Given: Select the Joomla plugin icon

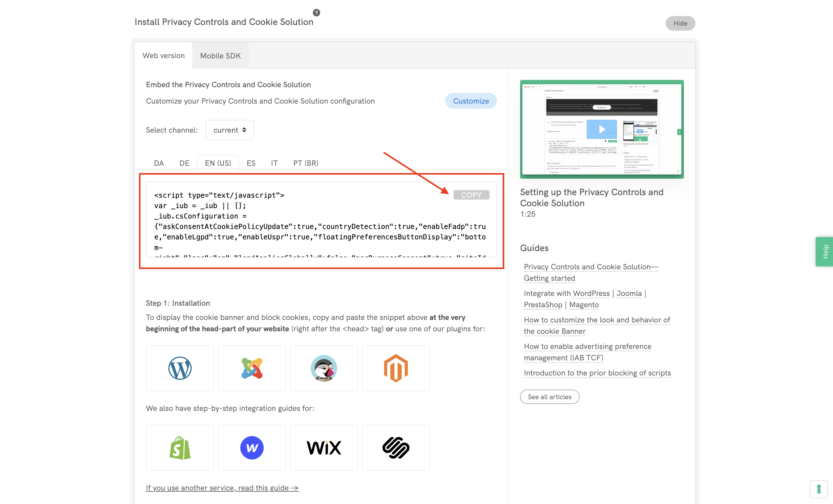Looking at the screenshot, I should [x=252, y=368].
